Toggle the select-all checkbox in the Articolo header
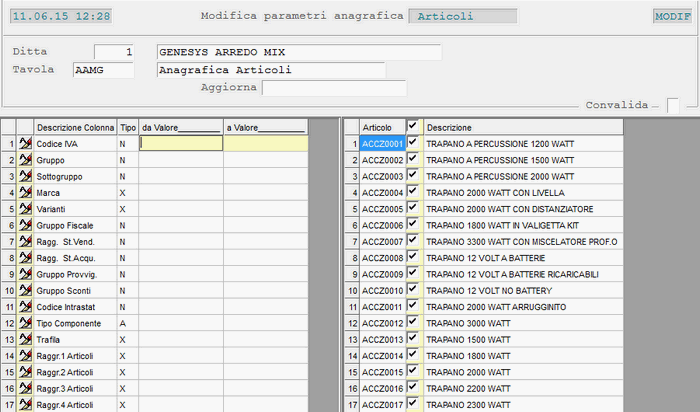700x412 pixels. pyautogui.click(x=413, y=127)
